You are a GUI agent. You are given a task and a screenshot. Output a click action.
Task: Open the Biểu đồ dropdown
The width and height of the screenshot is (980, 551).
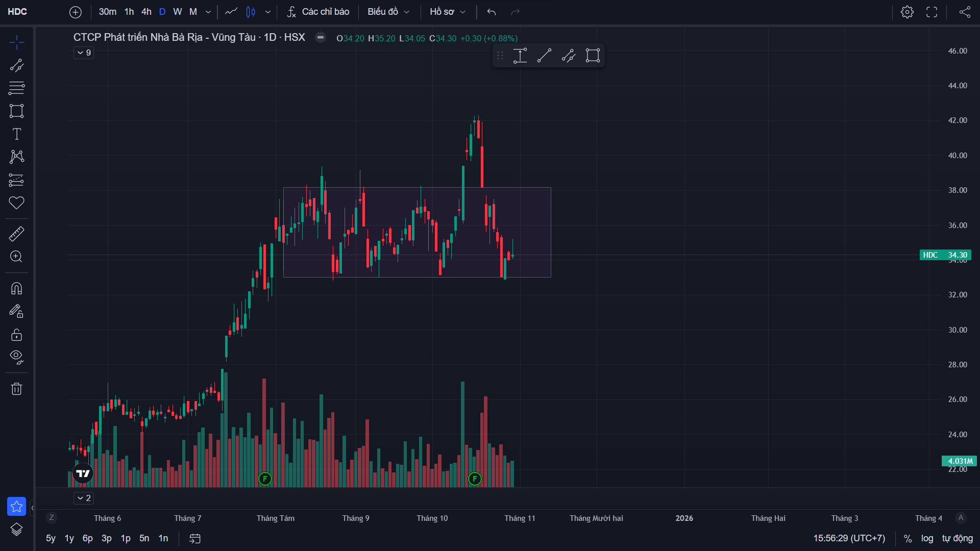click(388, 12)
